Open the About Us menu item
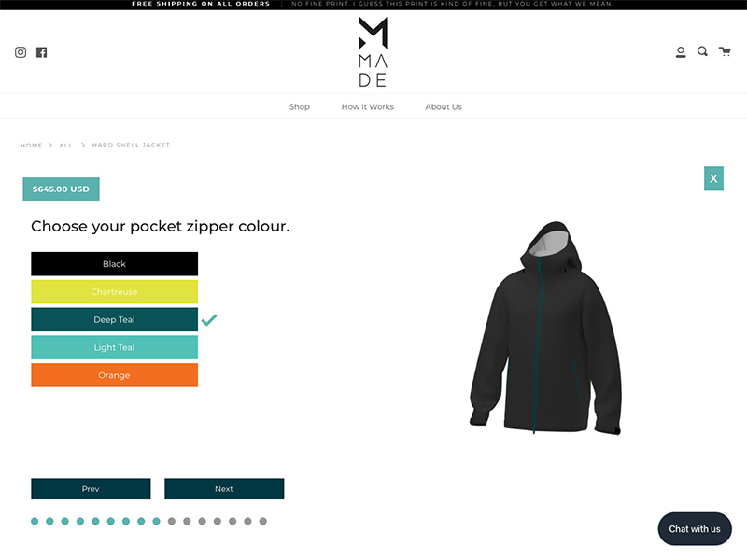Screen dimensions: 747x560 (x=444, y=106)
